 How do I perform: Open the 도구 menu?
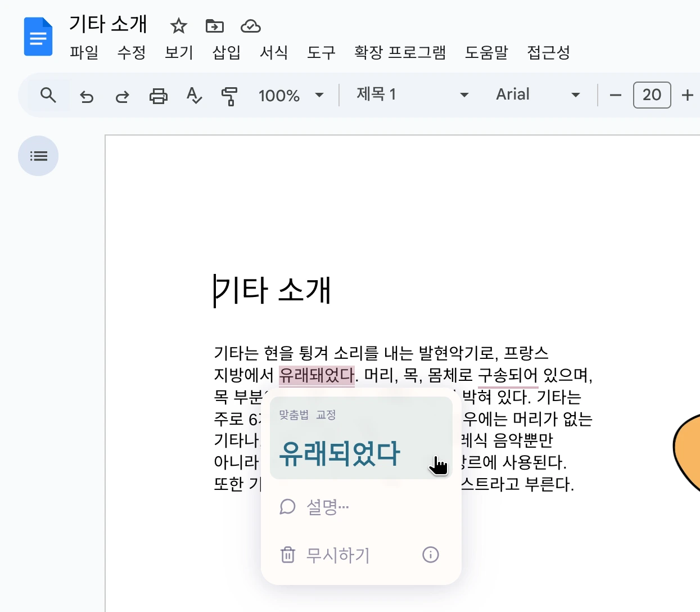320,53
